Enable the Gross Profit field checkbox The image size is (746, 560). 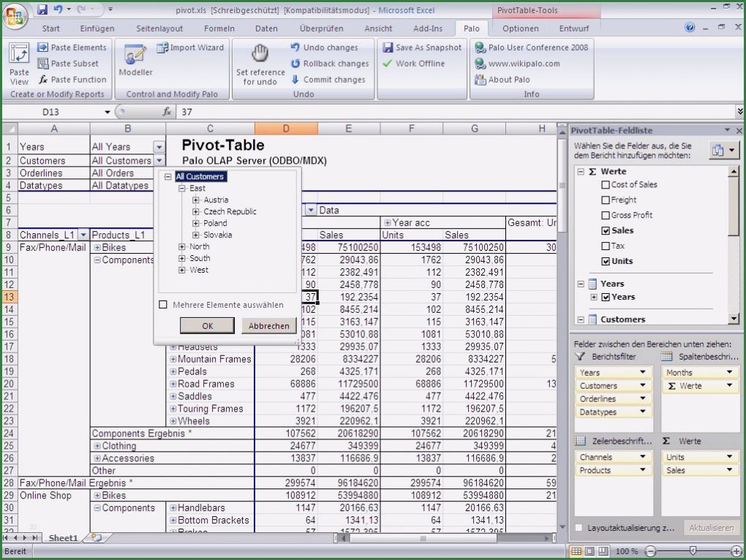pyautogui.click(x=605, y=215)
